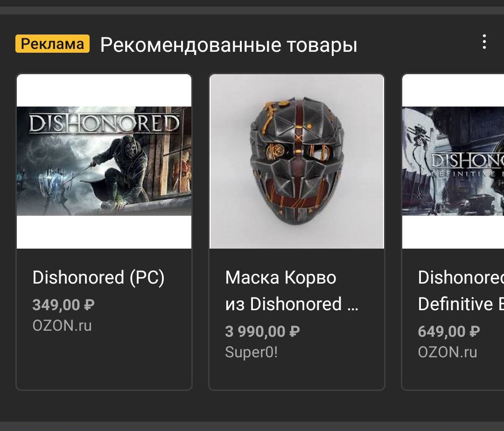
Task: Click the Рекомендованные товары heading
Action: pyautogui.click(x=229, y=45)
